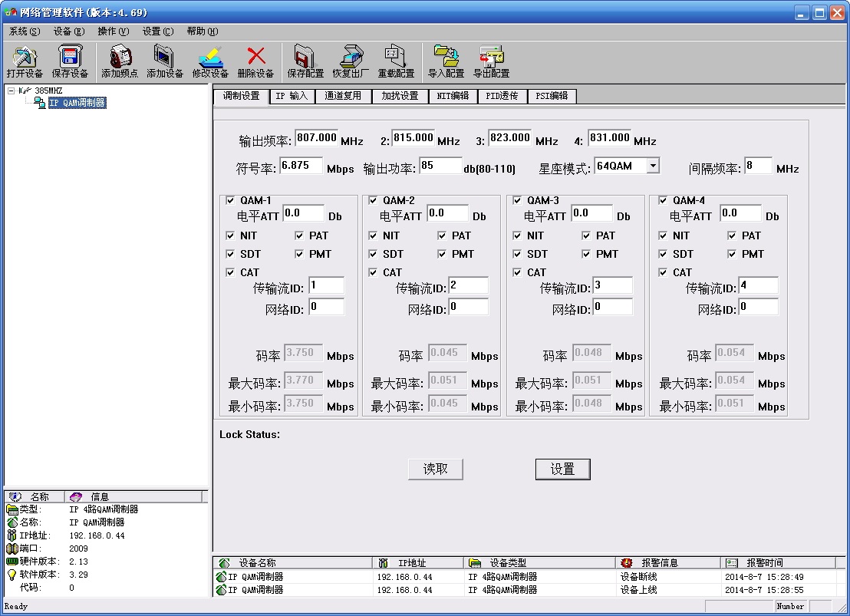Click the 添加设备 (Add Device) toolbar icon
Screen dimensions: 850x616
coord(164,58)
